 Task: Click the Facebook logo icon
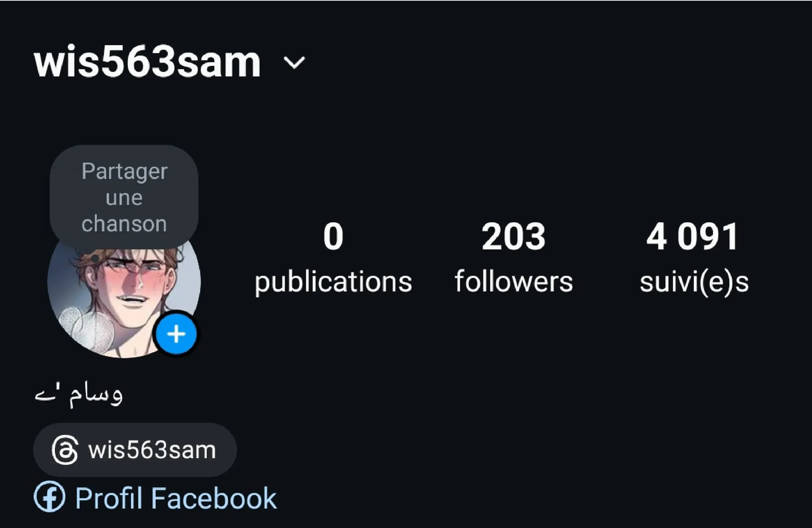[x=49, y=497]
